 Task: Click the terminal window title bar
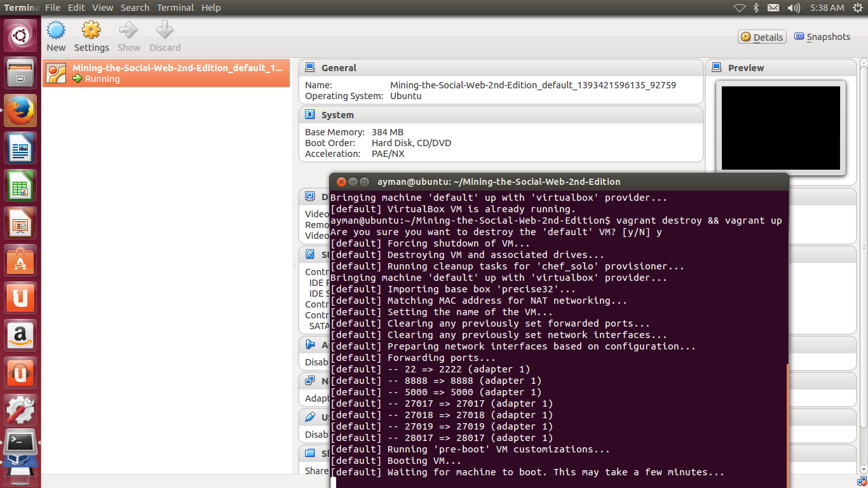click(559, 181)
